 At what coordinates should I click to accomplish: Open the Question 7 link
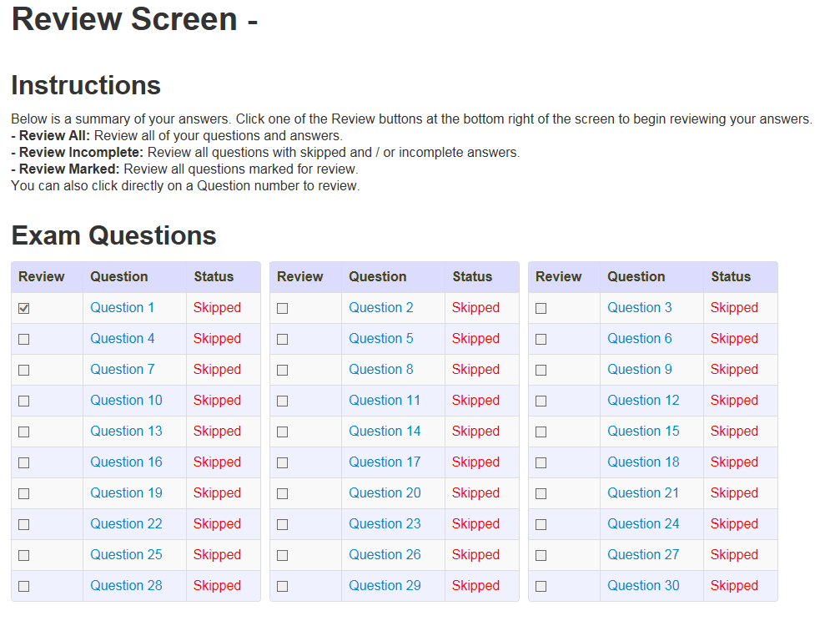coord(122,370)
